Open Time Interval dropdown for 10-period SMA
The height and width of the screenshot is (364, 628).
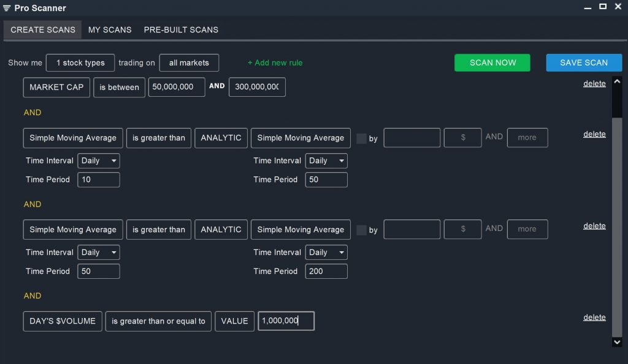pyautogui.click(x=99, y=161)
